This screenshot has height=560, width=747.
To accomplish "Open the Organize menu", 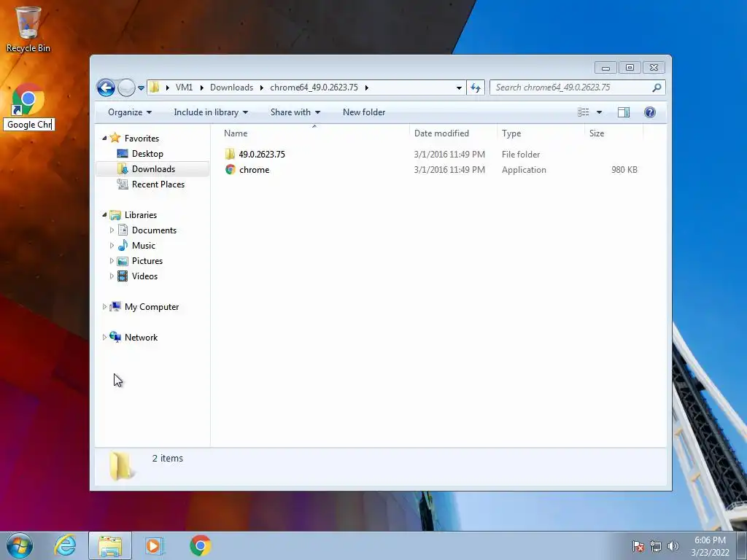I will pos(130,112).
